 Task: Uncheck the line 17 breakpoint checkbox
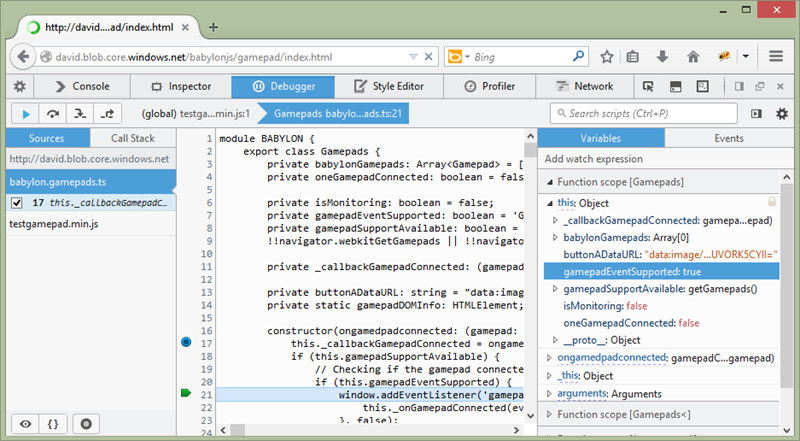click(x=16, y=203)
